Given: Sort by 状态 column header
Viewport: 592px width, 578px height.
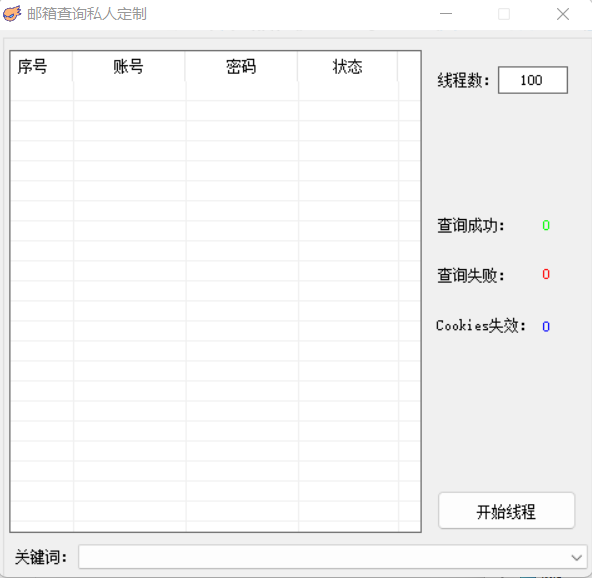Looking at the screenshot, I should tap(348, 66).
